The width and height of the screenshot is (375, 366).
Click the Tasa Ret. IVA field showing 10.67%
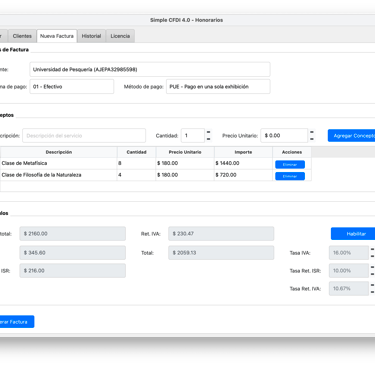[349, 288]
